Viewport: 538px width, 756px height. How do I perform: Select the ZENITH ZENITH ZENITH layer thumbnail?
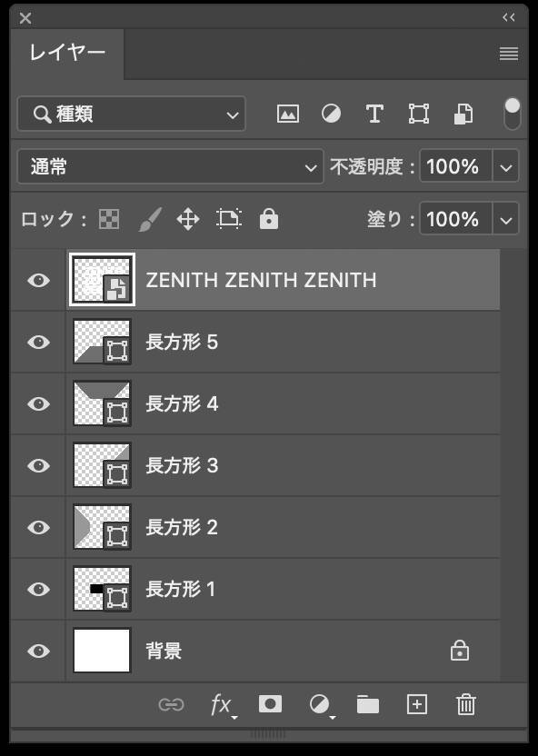[101, 280]
